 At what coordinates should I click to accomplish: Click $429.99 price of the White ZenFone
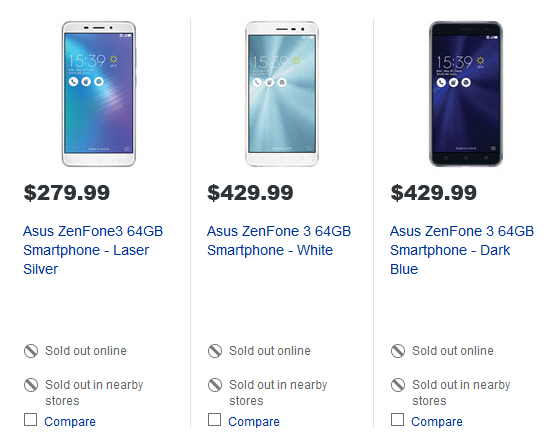pyautogui.click(x=250, y=193)
